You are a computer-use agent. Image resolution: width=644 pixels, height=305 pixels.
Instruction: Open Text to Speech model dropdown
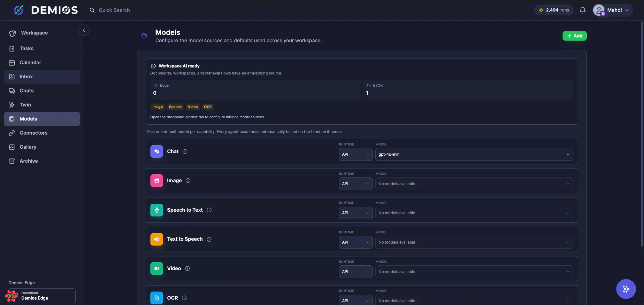coord(474,242)
